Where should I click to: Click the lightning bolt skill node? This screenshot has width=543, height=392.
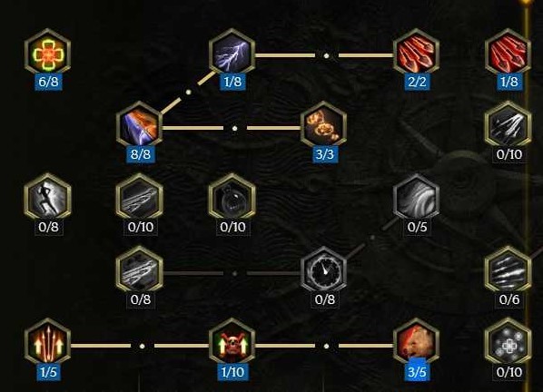point(232,54)
